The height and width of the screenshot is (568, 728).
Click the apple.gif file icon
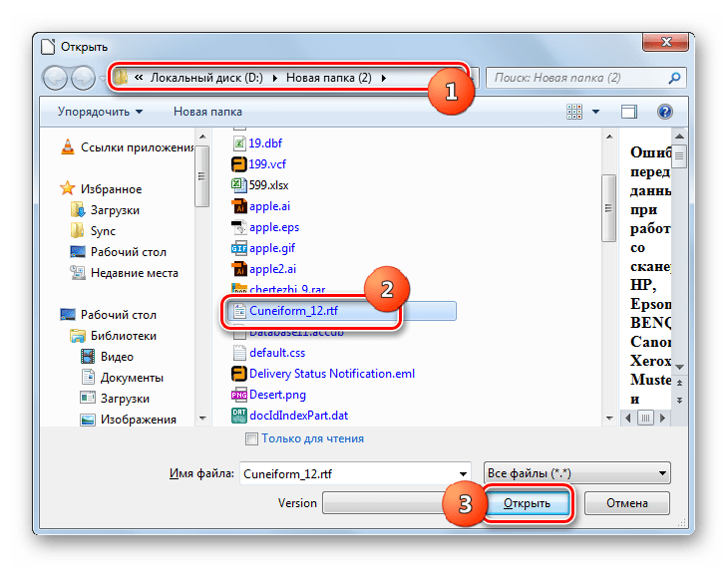[x=239, y=248]
